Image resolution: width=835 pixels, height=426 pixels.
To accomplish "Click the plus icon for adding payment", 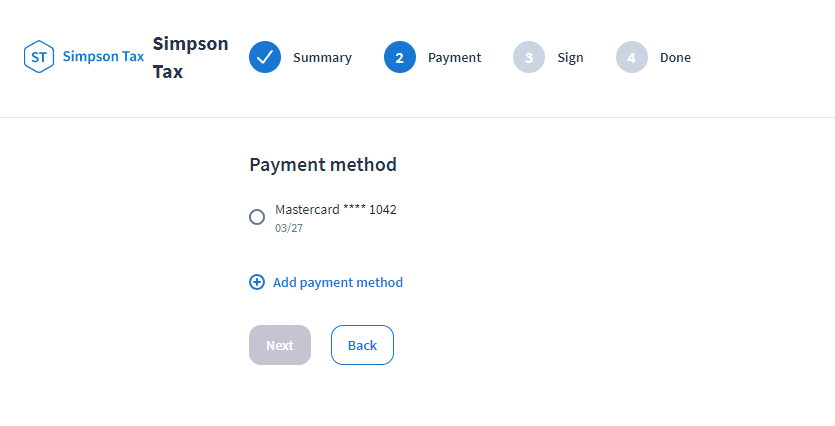I will pos(257,282).
